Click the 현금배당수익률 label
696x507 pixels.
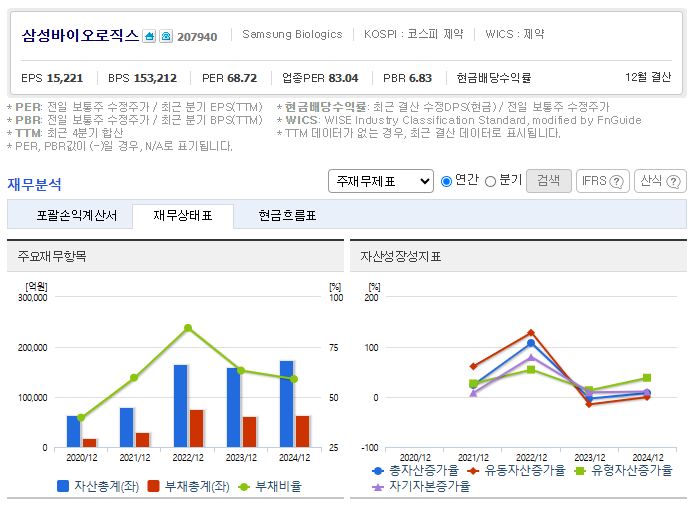coord(494,78)
